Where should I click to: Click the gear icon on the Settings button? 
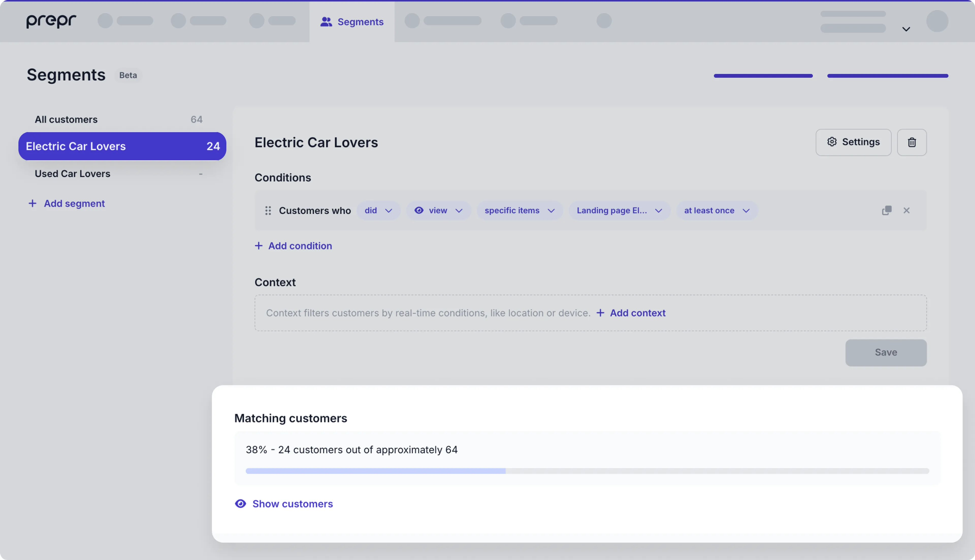(832, 142)
